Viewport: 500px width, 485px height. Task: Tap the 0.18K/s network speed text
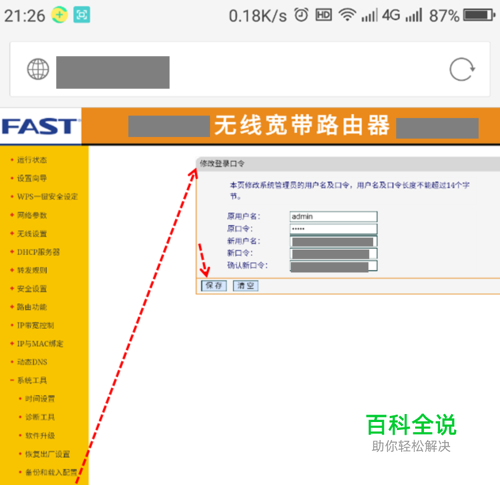click(x=258, y=16)
